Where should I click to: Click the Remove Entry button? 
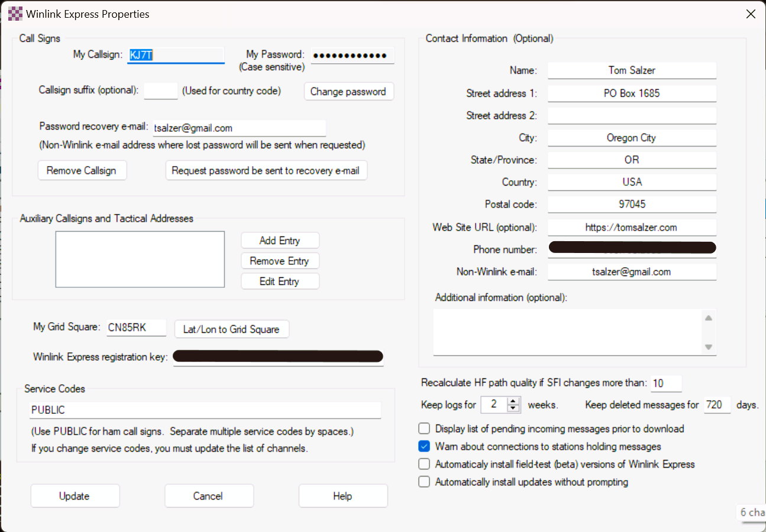pyautogui.click(x=280, y=261)
